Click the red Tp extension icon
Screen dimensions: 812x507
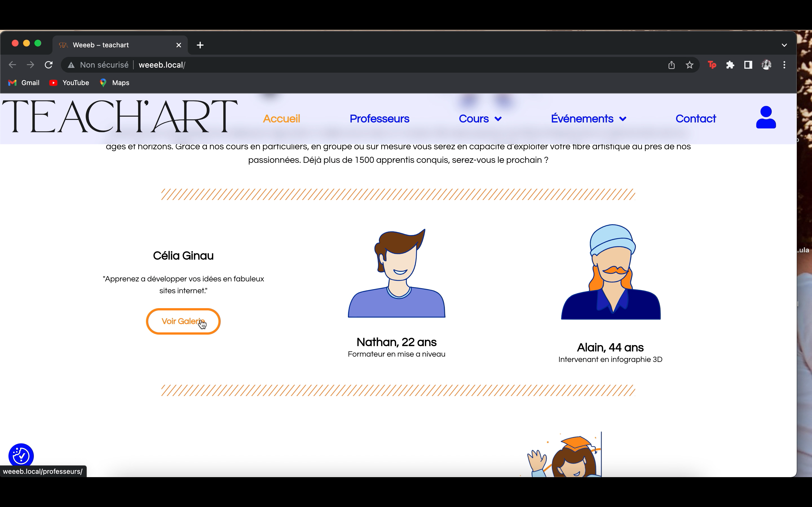(712, 65)
